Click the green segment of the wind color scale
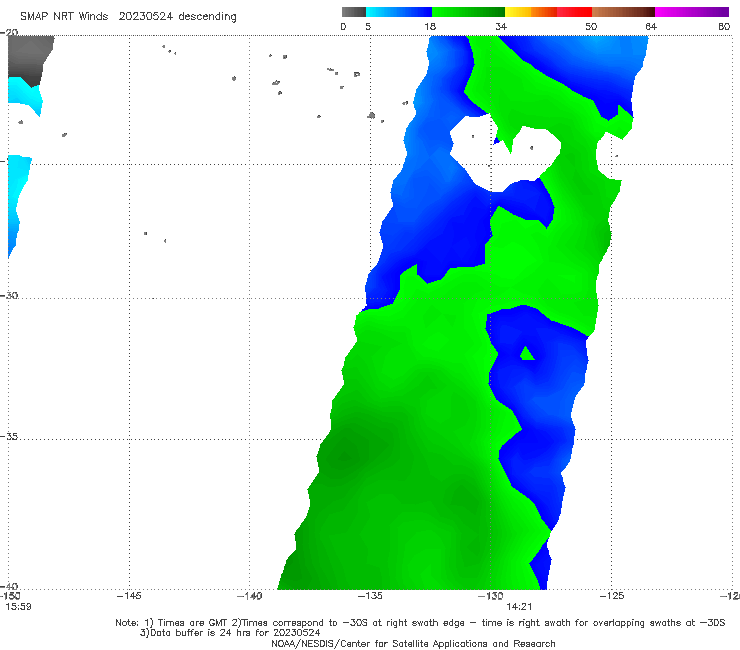The image size is (740, 650). click(468, 12)
